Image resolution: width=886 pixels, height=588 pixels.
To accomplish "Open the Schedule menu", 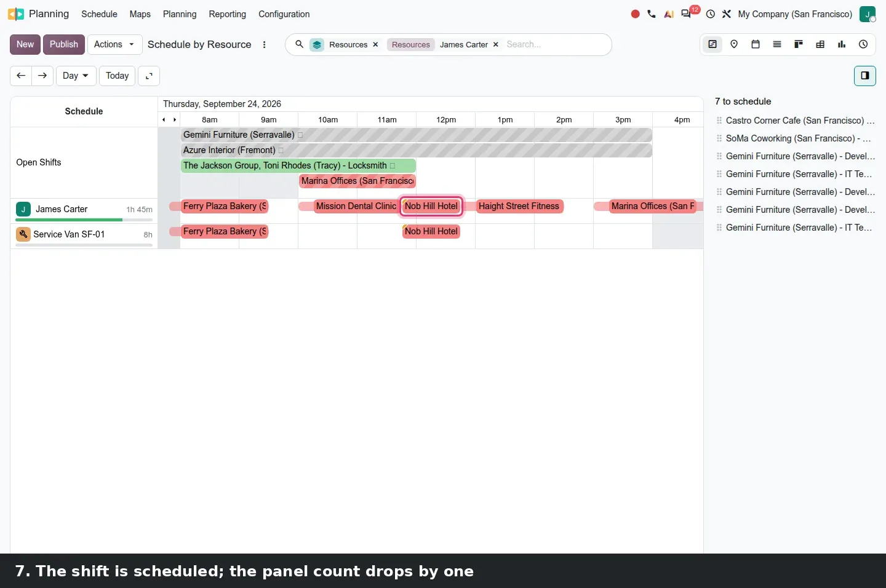I will point(99,14).
